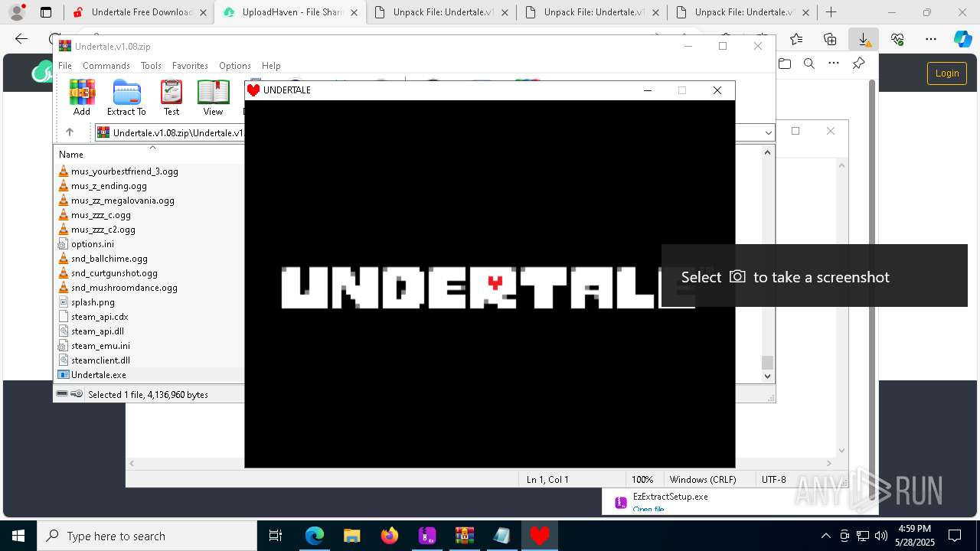Click the Undertale heart taskbar icon
The height and width of the screenshot is (551, 980).
click(x=540, y=536)
